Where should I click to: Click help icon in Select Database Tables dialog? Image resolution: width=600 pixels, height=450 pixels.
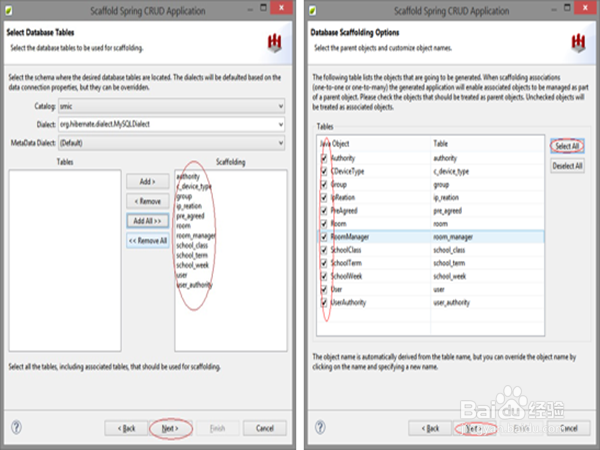(16, 427)
